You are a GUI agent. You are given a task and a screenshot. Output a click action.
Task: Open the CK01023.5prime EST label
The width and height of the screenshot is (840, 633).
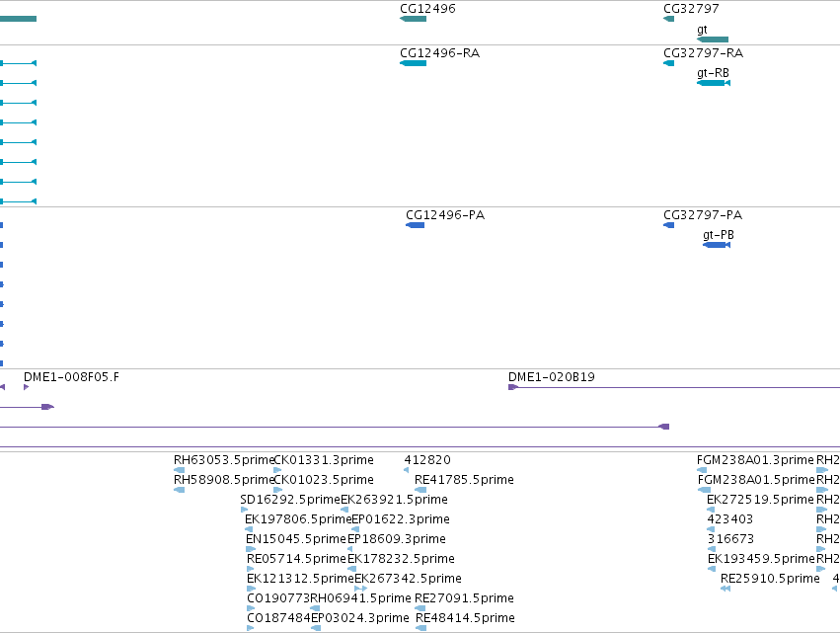tap(324, 480)
